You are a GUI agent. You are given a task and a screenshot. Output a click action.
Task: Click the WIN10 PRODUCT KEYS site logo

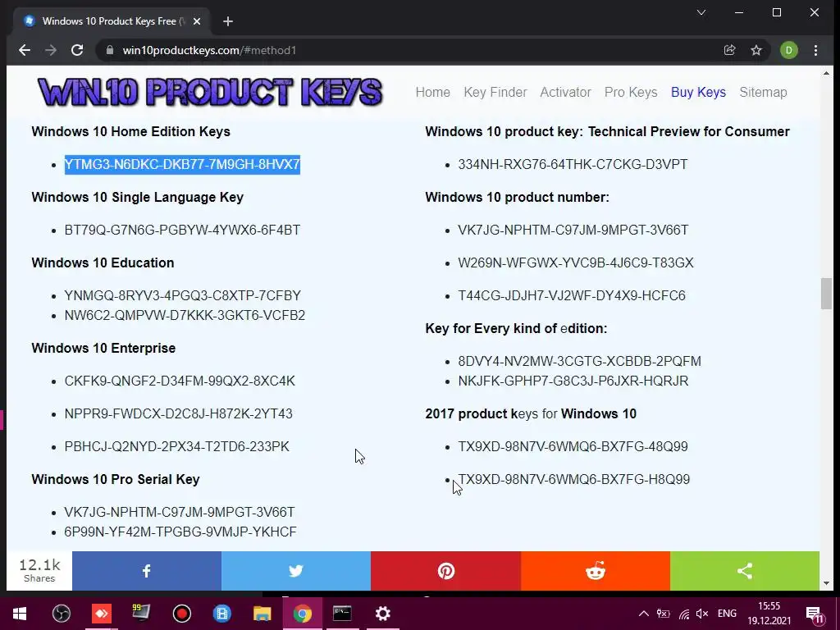(210, 92)
